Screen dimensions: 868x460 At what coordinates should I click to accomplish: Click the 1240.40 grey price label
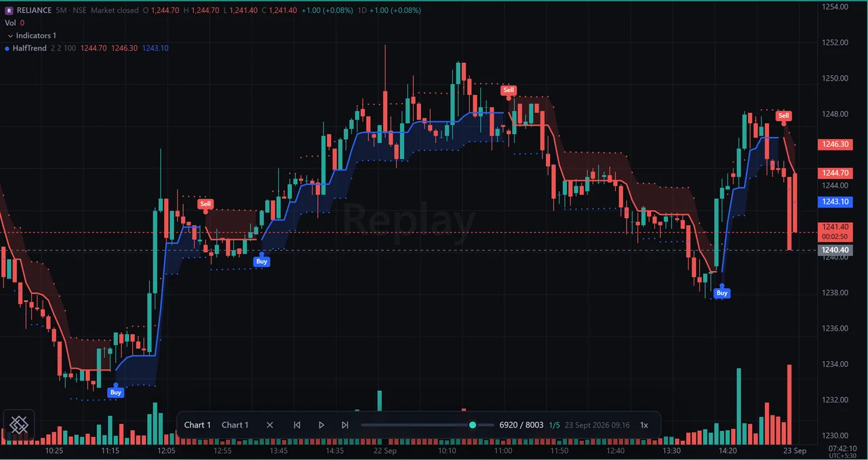pyautogui.click(x=835, y=250)
